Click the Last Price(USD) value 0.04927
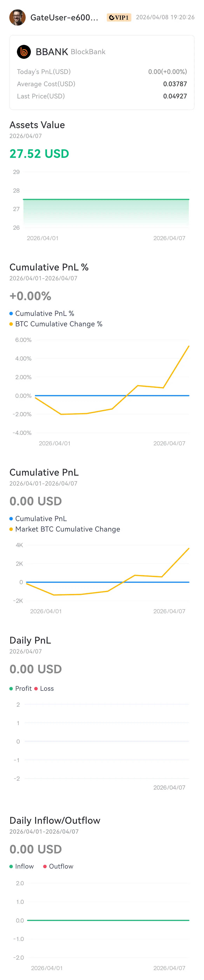 pyautogui.click(x=175, y=96)
